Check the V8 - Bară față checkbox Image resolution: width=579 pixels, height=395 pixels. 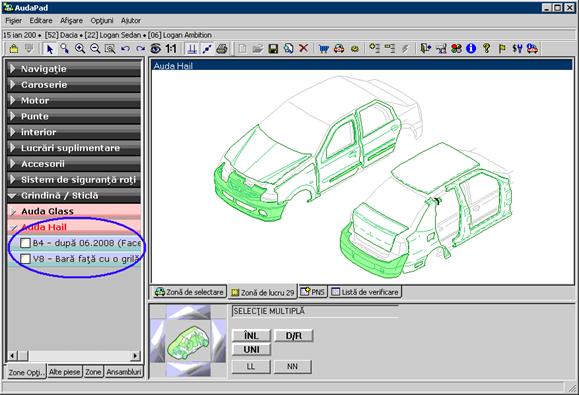coord(25,259)
